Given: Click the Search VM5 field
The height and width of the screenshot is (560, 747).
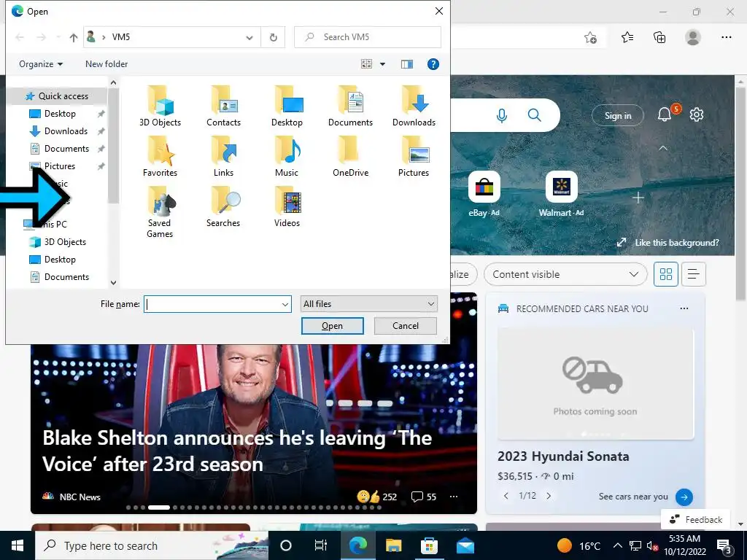Looking at the screenshot, I should tap(368, 37).
